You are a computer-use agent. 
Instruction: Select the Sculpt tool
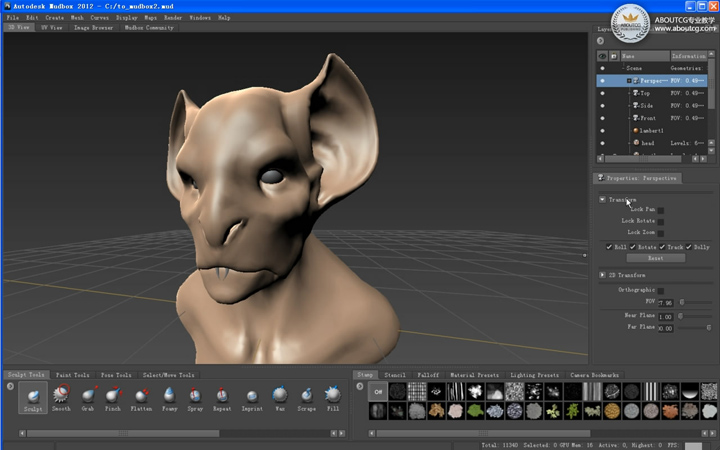click(33, 398)
